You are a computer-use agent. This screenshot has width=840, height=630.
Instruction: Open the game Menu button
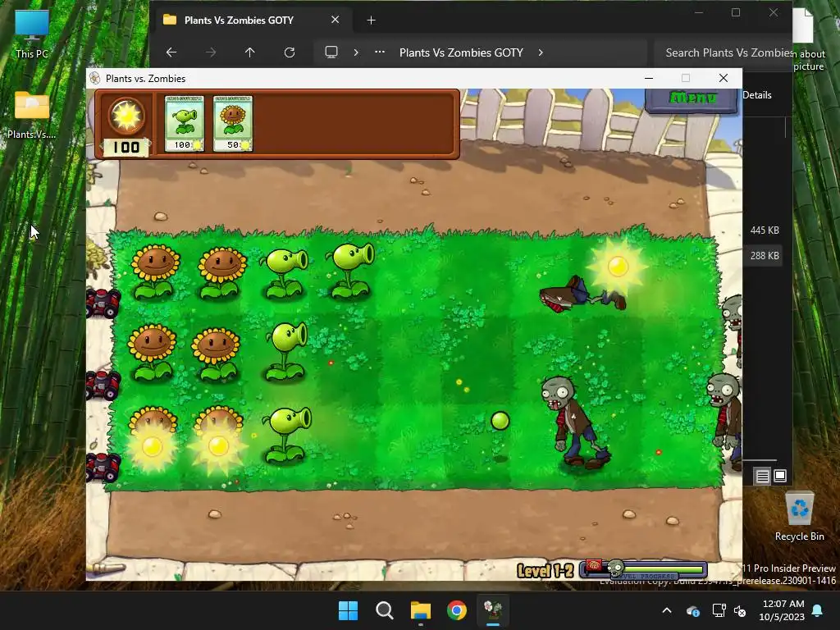coord(692,98)
